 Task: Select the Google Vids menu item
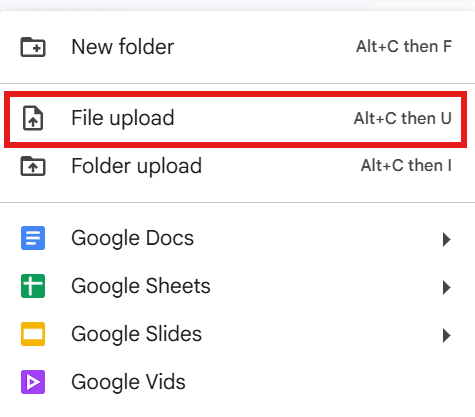pos(237,382)
